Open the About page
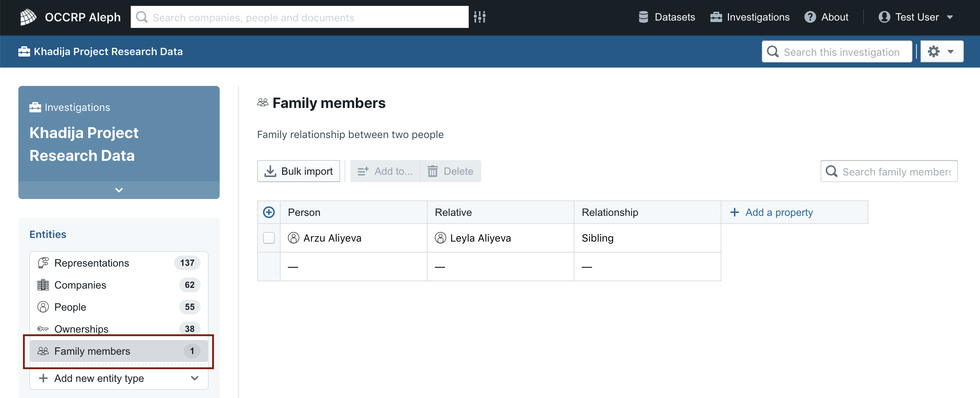This screenshot has width=980, height=398. click(x=826, y=17)
